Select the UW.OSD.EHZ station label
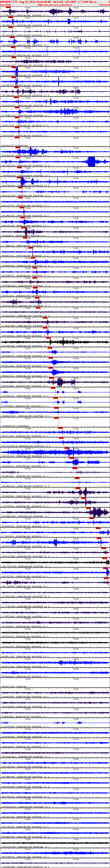Viewport: 110px width, 868px height. [x=25, y=85]
